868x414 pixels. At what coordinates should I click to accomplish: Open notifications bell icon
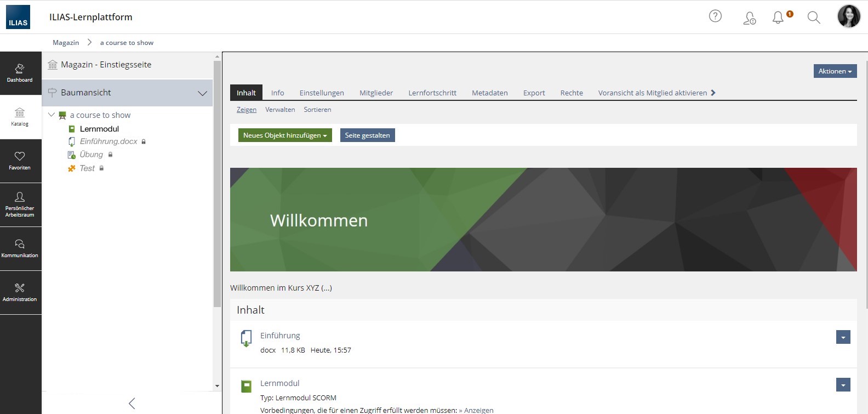point(778,18)
